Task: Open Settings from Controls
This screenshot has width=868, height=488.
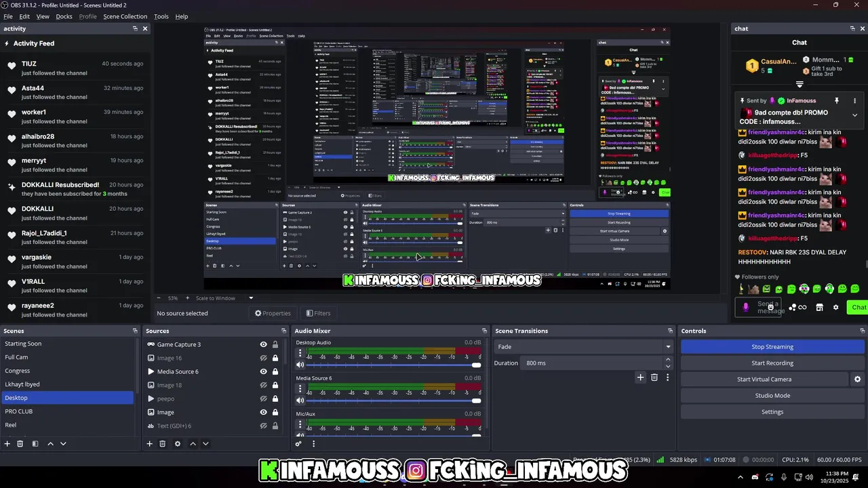Action: coord(772,412)
